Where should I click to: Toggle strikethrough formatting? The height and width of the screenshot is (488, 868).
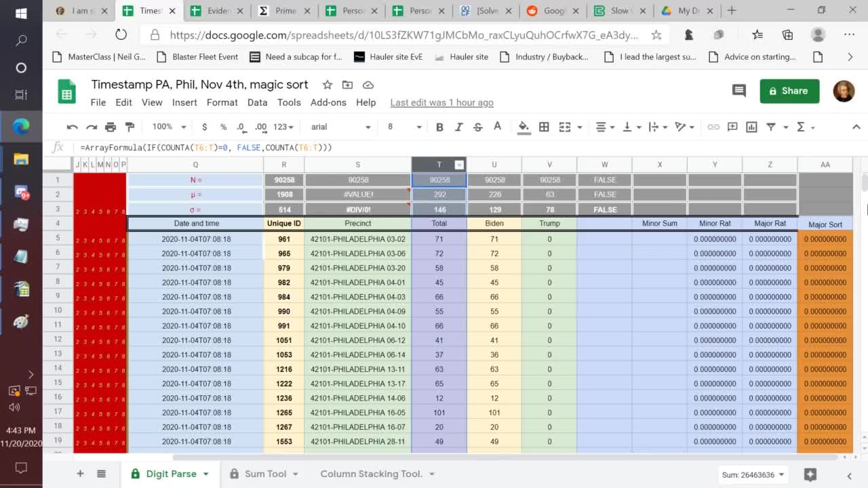coord(477,127)
